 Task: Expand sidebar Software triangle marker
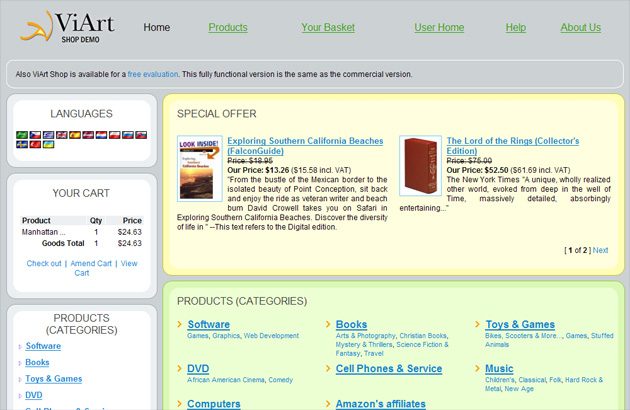[x=20, y=346]
